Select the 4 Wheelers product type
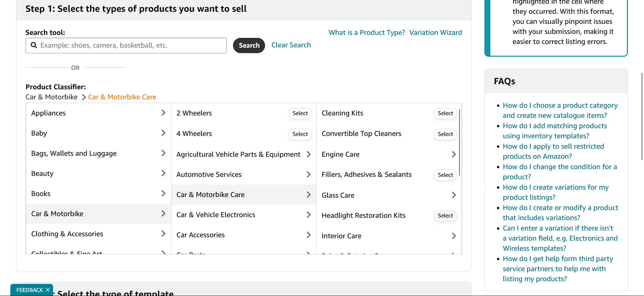 [x=300, y=134]
